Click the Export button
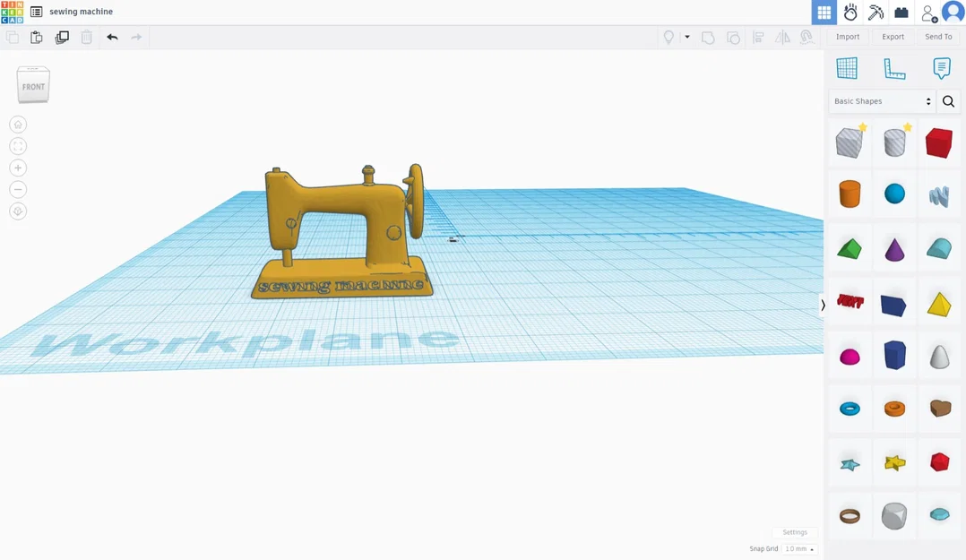 (x=893, y=37)
